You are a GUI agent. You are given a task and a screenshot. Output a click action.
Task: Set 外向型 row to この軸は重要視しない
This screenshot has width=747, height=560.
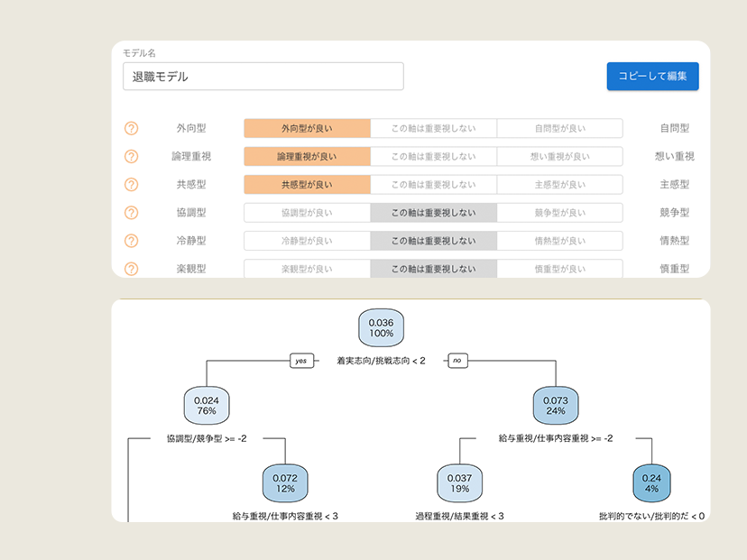433,128
